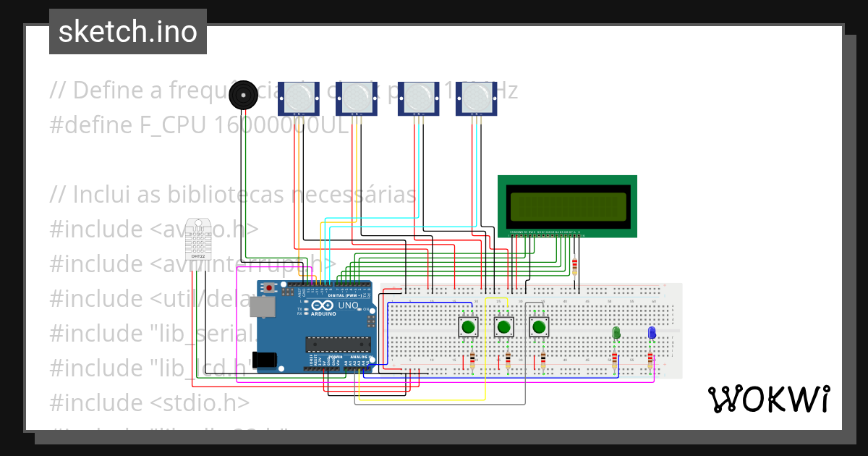Select the buzzer component

click(244, 93)
